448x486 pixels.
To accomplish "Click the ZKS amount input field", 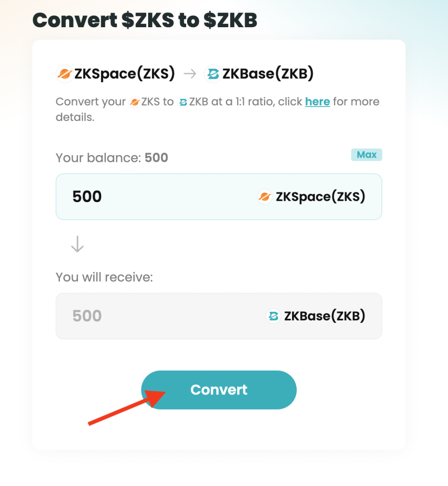I will (219, 197).
